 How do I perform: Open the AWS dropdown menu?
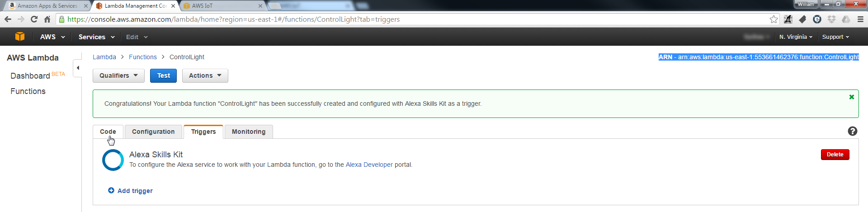click(52, 37)
